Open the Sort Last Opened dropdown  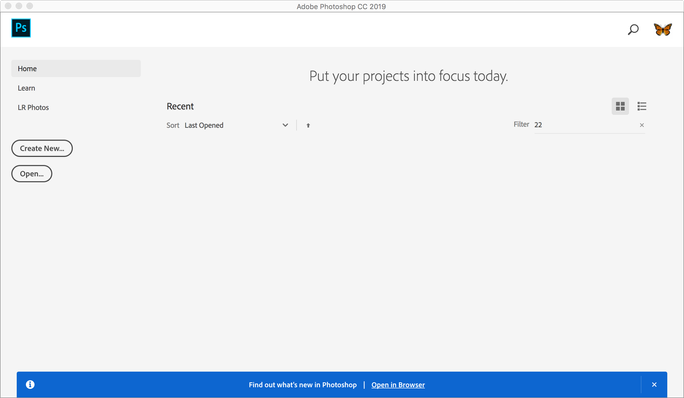[x=236, y=125]
